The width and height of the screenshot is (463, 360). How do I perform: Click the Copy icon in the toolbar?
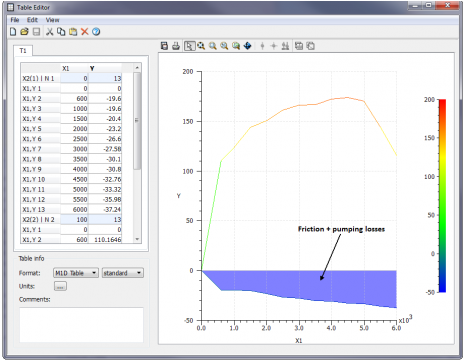tap(61, 32)
